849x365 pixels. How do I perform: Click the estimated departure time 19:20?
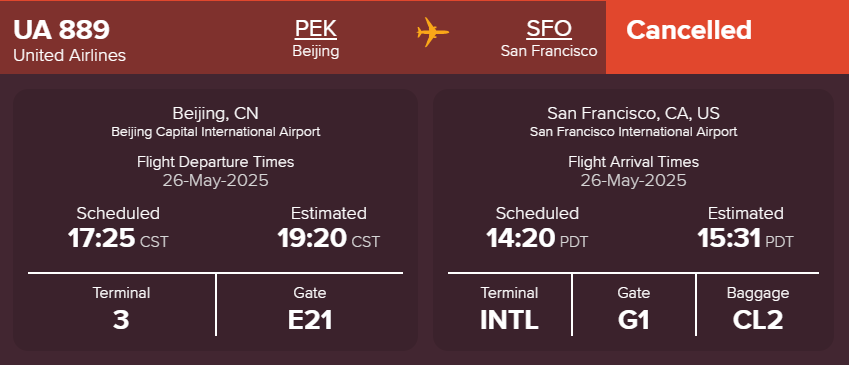312,238
